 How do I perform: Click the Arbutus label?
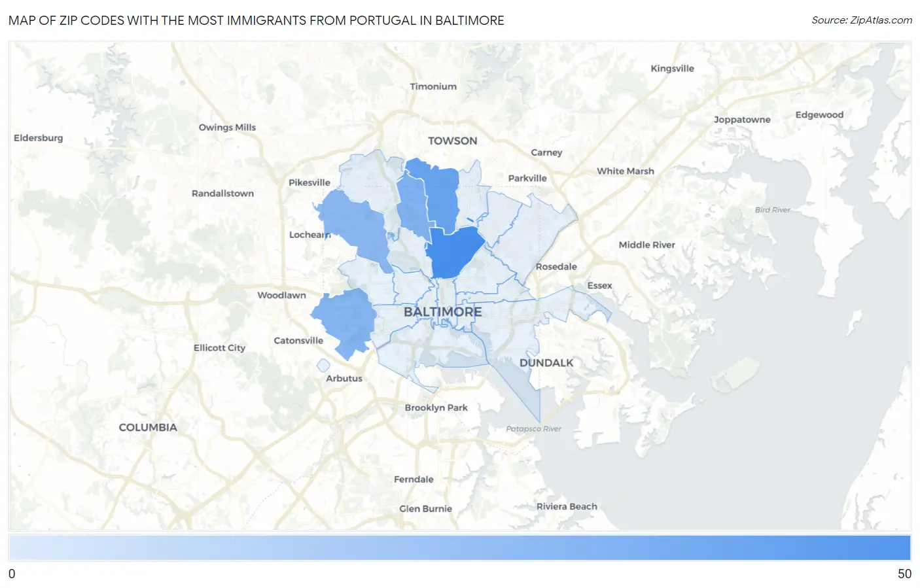coord(344,379)
